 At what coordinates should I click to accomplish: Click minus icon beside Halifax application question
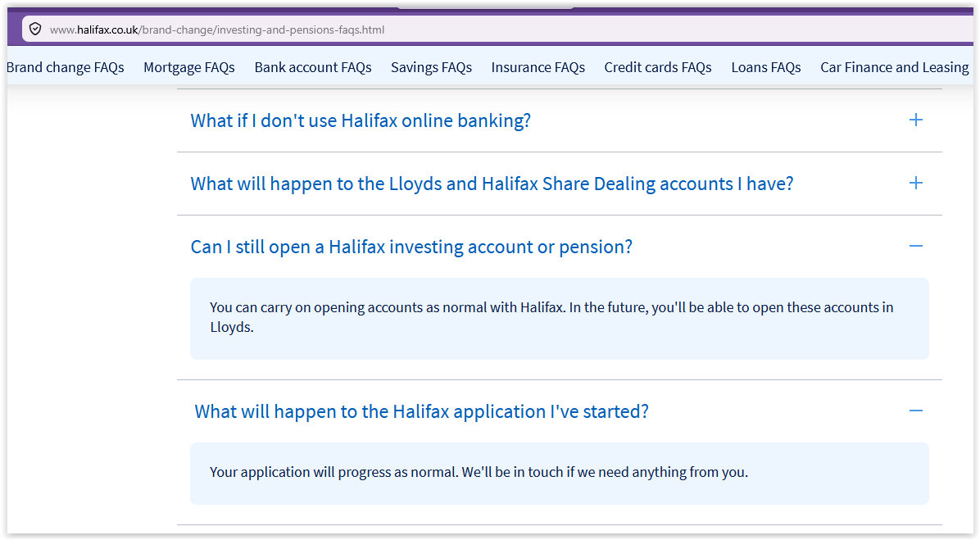pos(915,411)
